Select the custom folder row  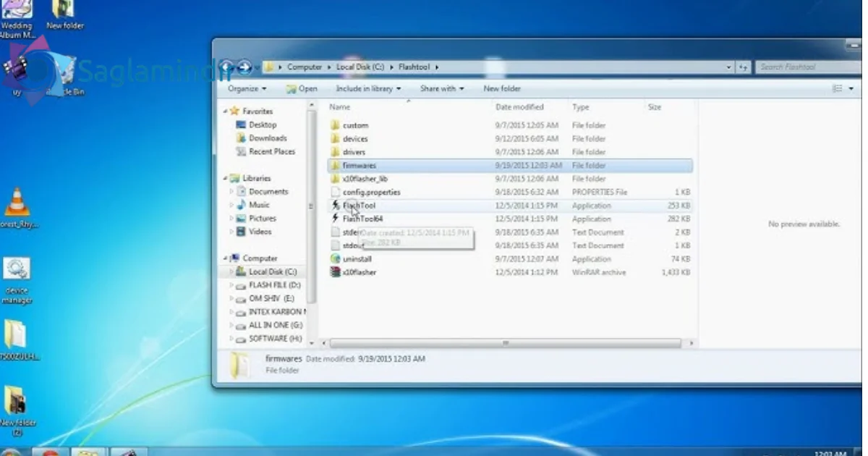pyautogui.click(x=510, y=125)
